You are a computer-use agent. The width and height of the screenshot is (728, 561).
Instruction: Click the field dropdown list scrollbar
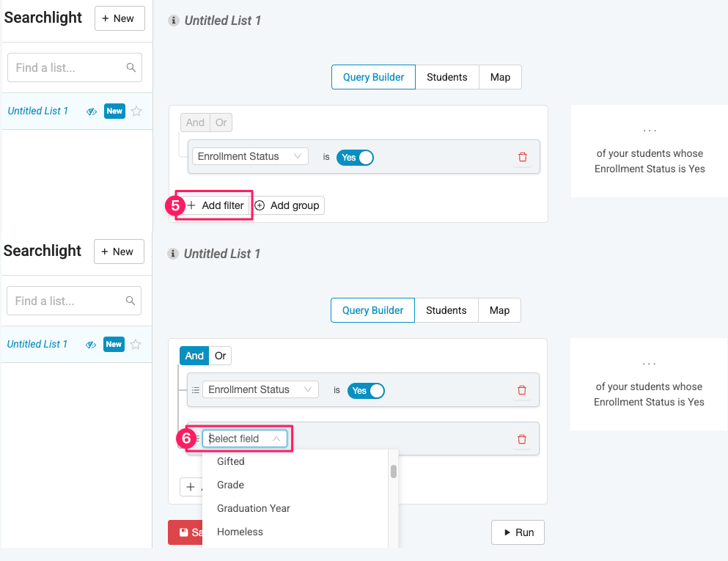click(x=394, y=472)
